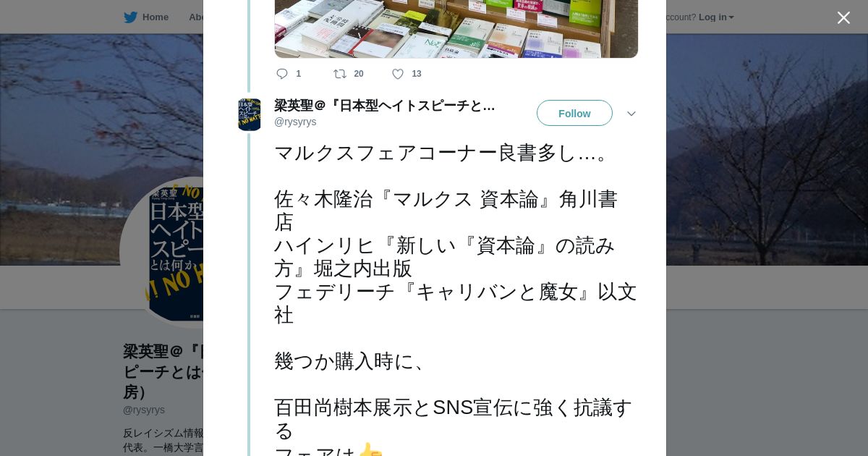Open the @rysyrys handle under profile name
This screenshot has width=868, height=456.
pyautogui.click(x=144, y=410)
